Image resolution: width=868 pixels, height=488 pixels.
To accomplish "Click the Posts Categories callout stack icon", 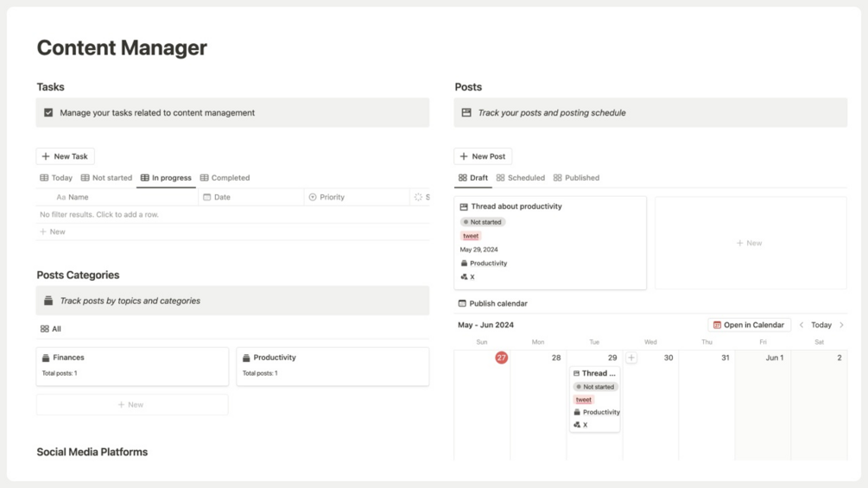I will [x=48, y=301].
